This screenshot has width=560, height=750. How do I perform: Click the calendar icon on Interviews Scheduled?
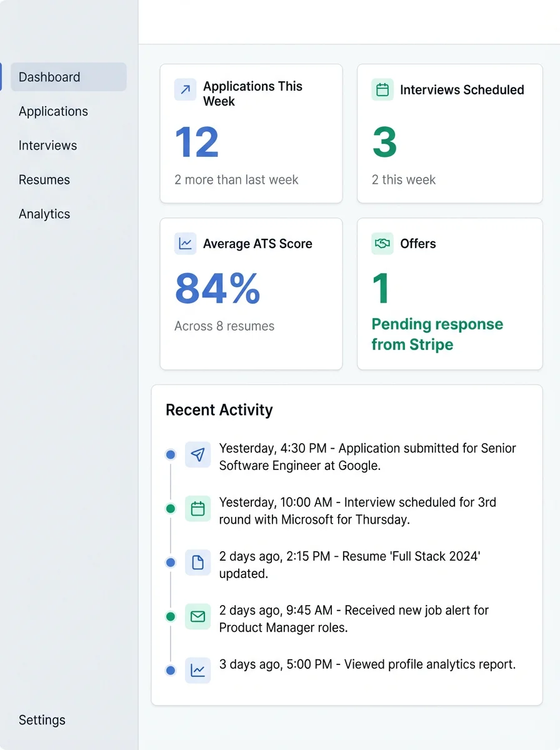(x=382, y=89)
